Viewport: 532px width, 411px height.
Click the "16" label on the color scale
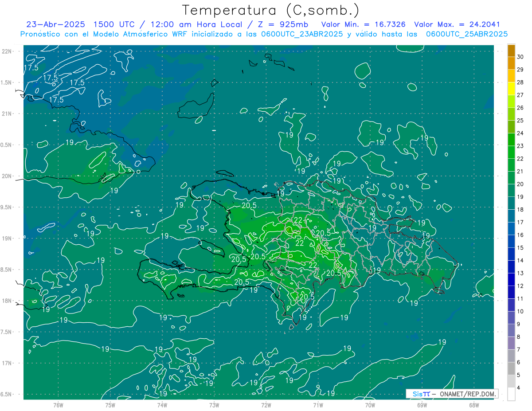(520, 235)
